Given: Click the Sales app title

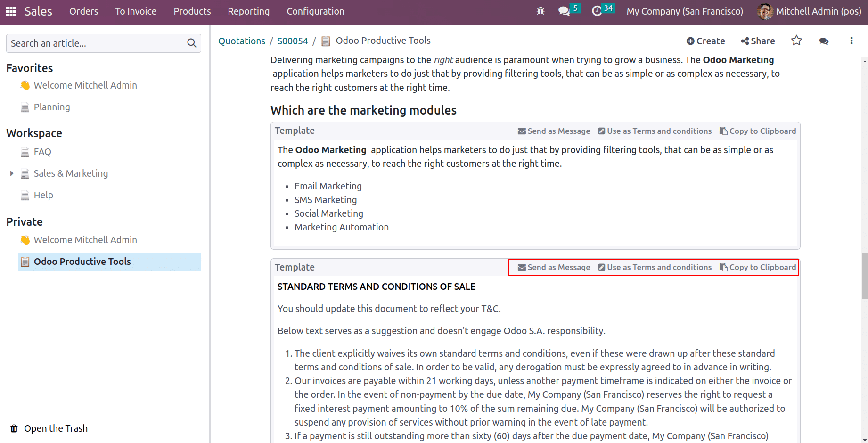Looking at the screenshot, I should (38, 11).
